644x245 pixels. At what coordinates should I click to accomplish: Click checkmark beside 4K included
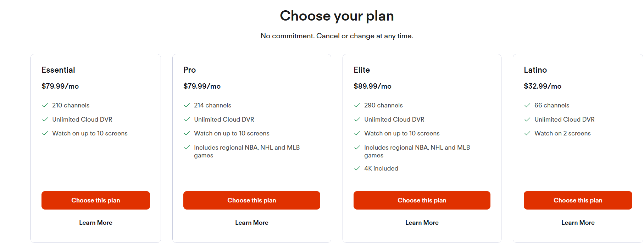pos(357,168)
